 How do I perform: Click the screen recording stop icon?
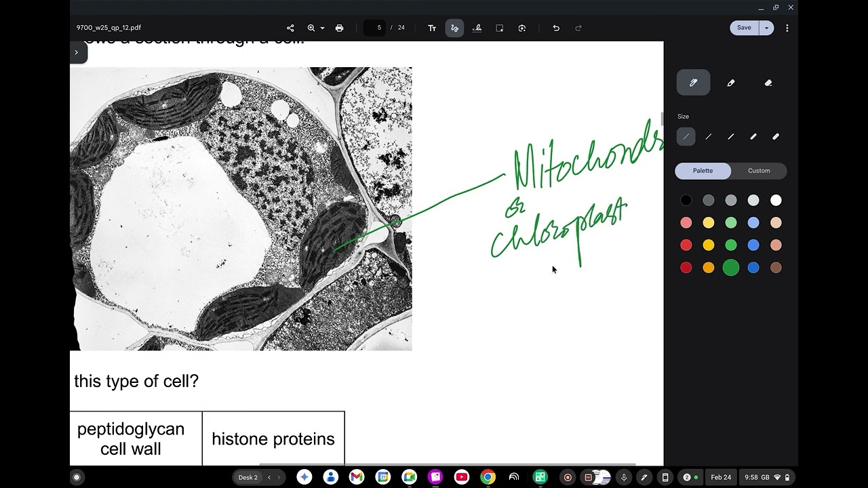[x=568, y=477]
